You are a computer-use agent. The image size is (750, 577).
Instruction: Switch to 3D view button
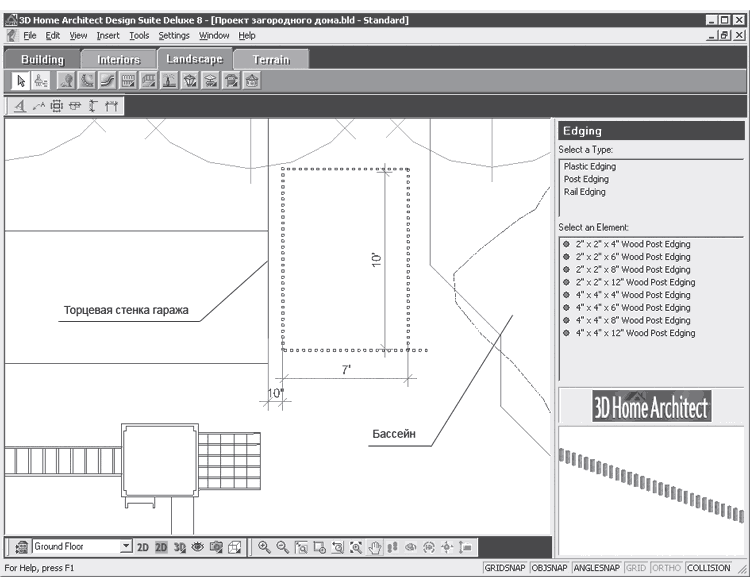point(180,547)
